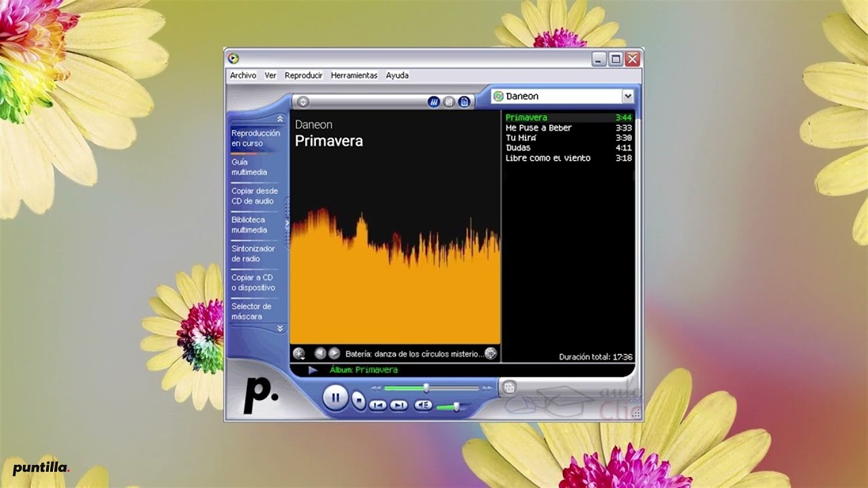Go to Reproducción en curso
868x488 pixels.
coord(256,138)
